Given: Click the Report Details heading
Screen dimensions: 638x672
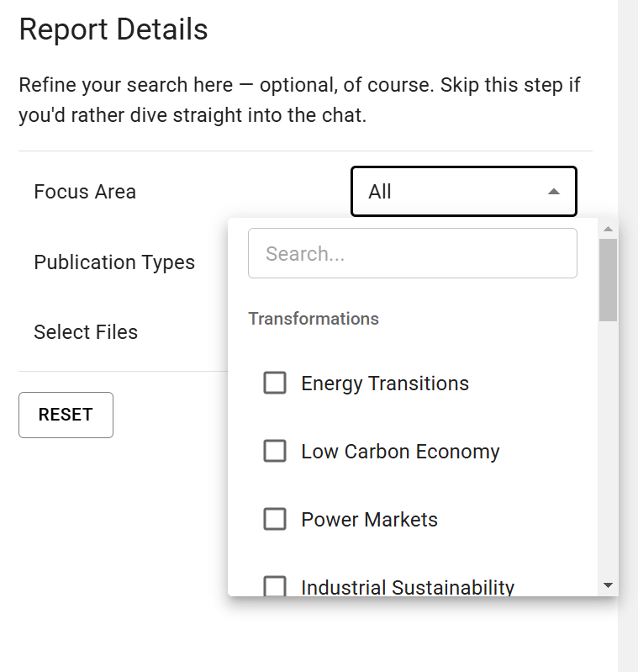Looking at the screenshot, I should click(113, 29).
